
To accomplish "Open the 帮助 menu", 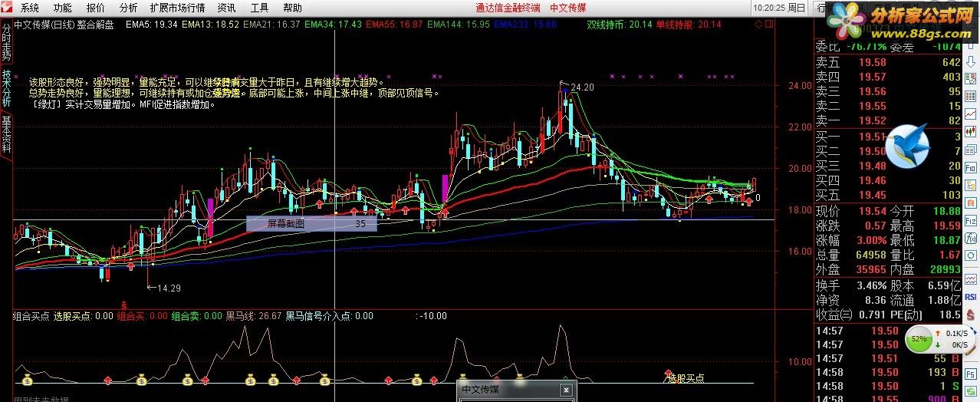I will click(x=293, y=8).
